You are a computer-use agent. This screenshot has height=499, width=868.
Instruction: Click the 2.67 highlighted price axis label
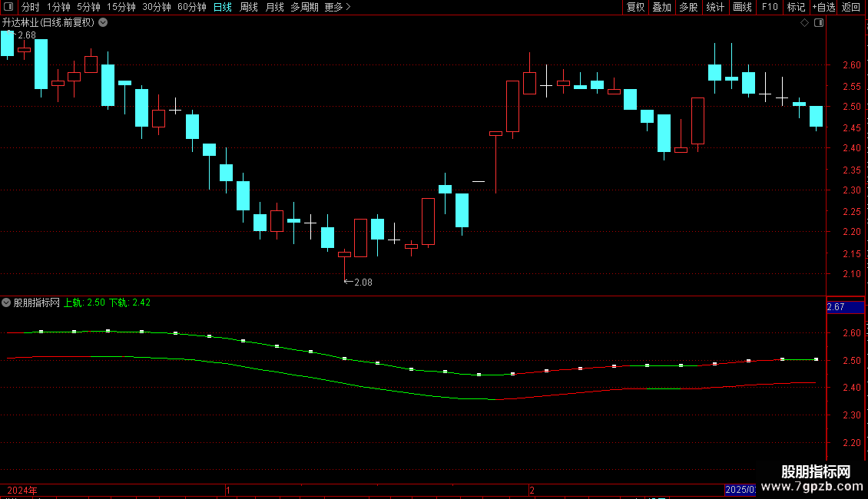coord(845,307)
